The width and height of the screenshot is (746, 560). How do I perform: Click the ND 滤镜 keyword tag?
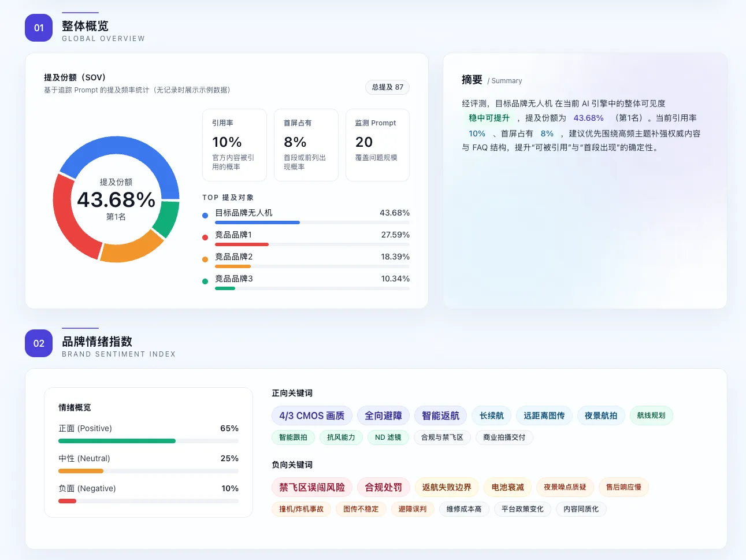[x=388, y=437]
